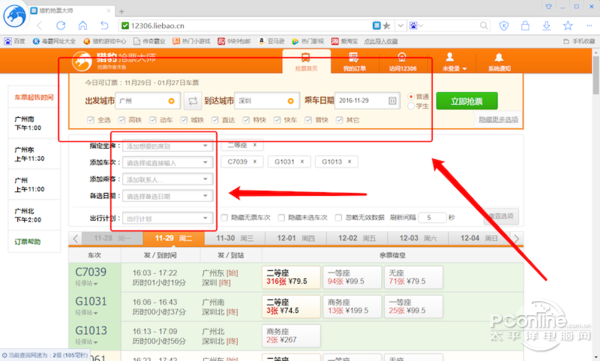Screen dimensions: 600x361
Task: Open the address bar dropdown arrow
Action: point(400,26)
